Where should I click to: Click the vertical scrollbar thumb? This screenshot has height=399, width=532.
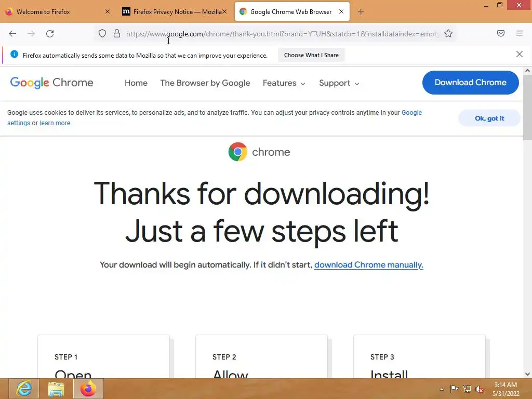[x=527, y=108]
